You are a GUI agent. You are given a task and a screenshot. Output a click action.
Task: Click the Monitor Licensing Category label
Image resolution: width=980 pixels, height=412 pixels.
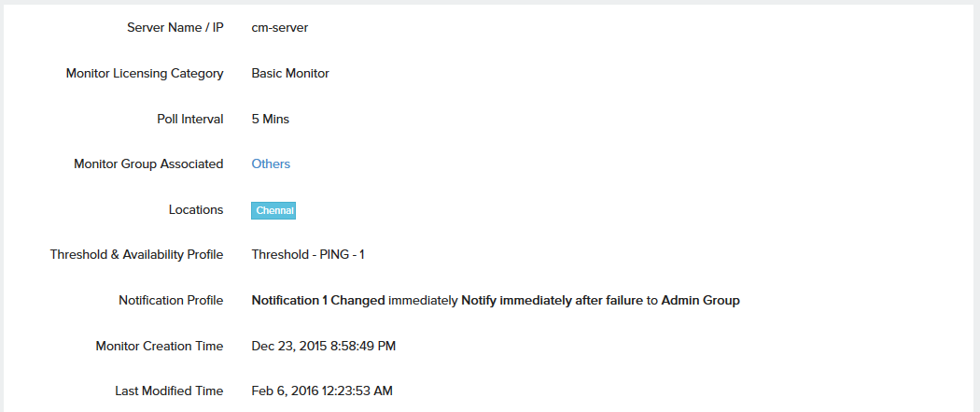click(x=145, y=73)
